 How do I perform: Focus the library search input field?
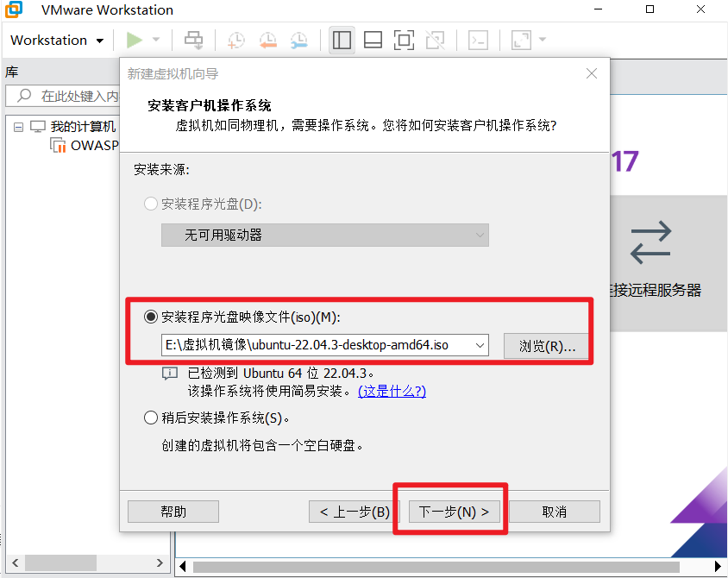[x=63, y=96]
